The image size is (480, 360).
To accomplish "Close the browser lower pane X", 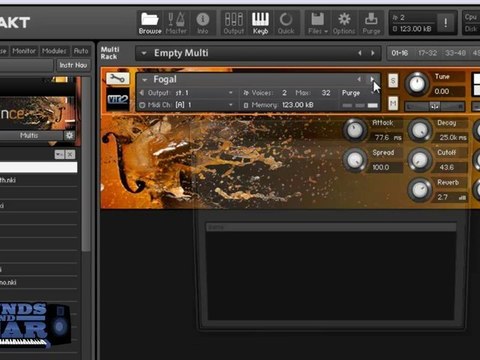I will pos(70,154).
